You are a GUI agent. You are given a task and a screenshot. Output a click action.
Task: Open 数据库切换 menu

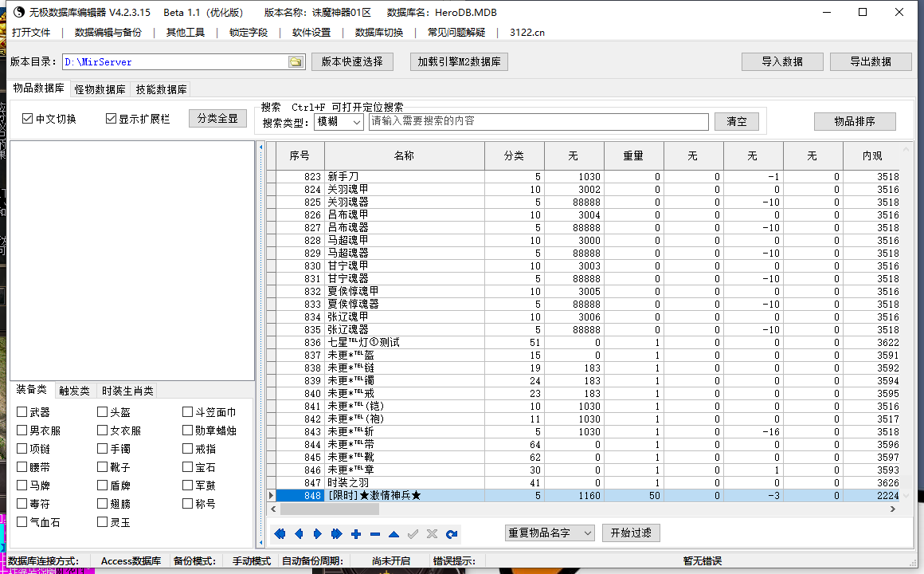click(x=379, y=33)
